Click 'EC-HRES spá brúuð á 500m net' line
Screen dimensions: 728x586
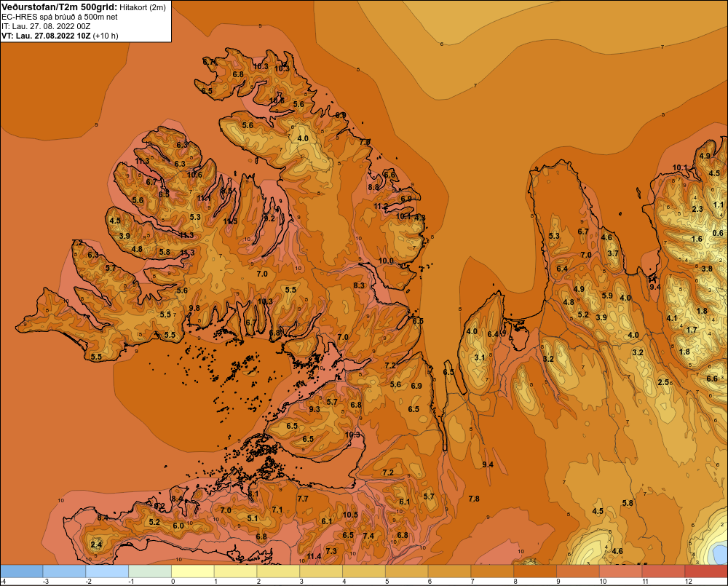point(60,17)
